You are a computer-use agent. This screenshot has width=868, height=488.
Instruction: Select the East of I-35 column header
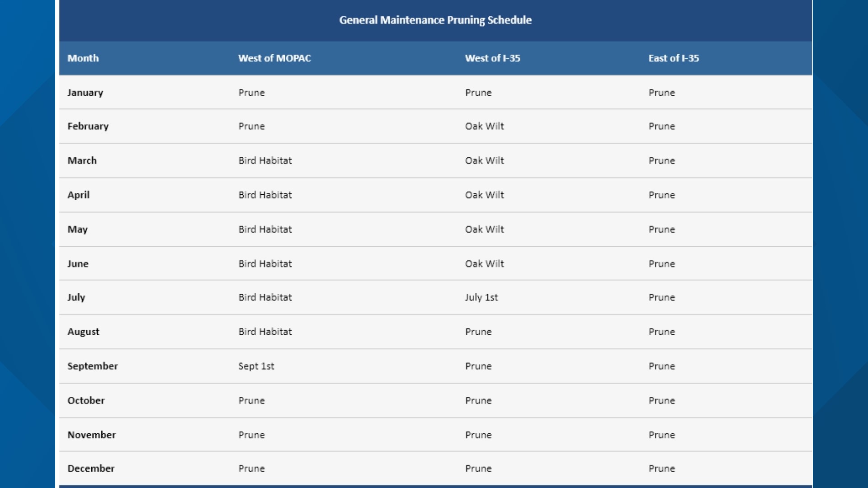[x=674, y=58]
